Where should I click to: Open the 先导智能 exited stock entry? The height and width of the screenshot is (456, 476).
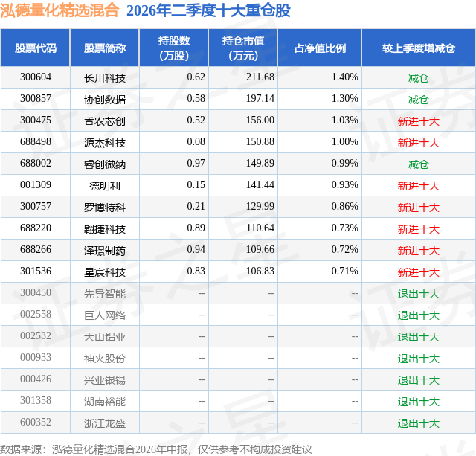point(105,294)
